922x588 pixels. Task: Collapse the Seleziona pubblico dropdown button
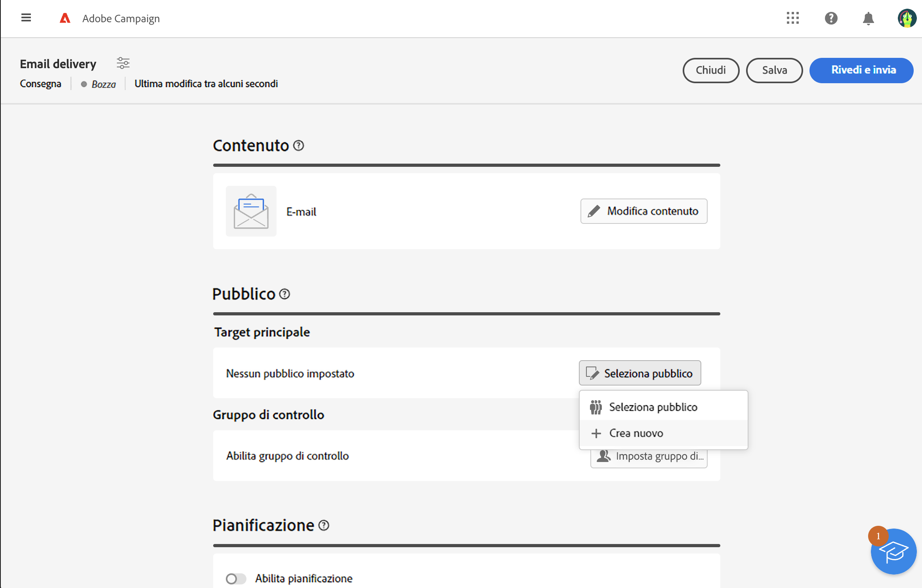tap(639, 373)
